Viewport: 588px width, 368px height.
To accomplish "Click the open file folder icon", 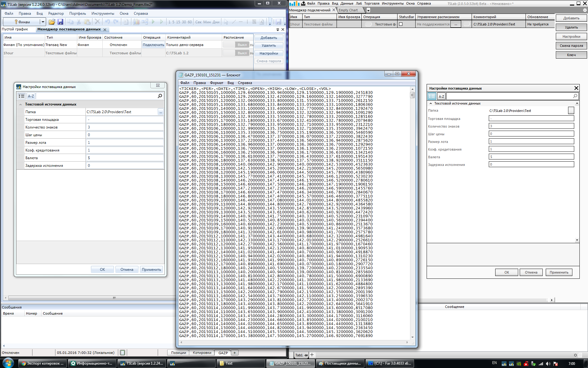I will 52,22.
